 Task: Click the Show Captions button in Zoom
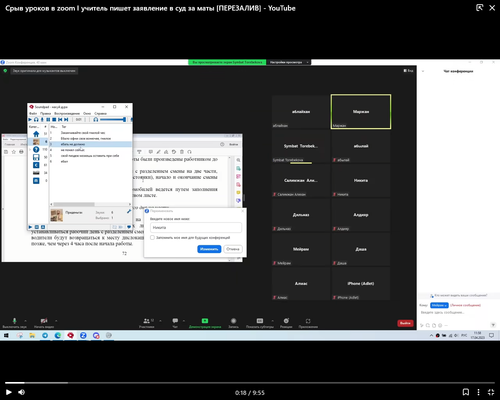coord(260,322)
